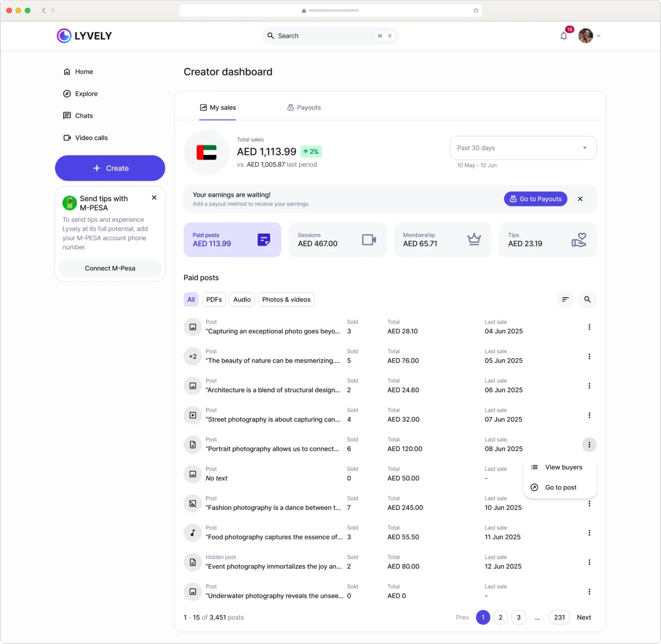Filter paid posts by PDFs
This screenshot has width=661, height=644.
pos(214,300)
